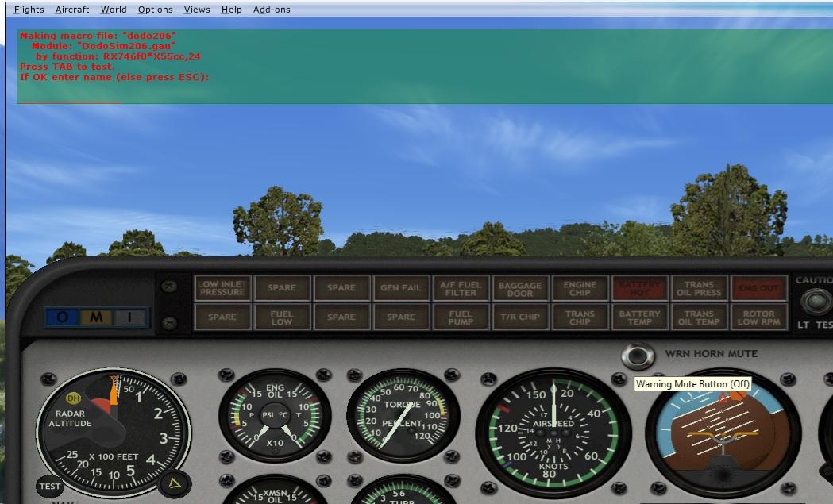The image size is (833, 504).
Task: Expand the Options menu dropdown
Action: pos(155,10)
